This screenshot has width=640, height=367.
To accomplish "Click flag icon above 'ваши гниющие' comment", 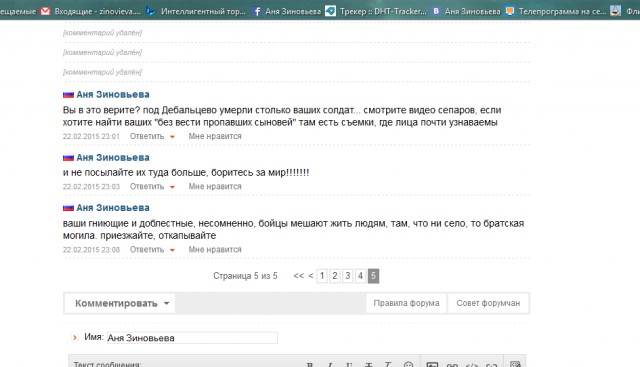I will (68, 208).
